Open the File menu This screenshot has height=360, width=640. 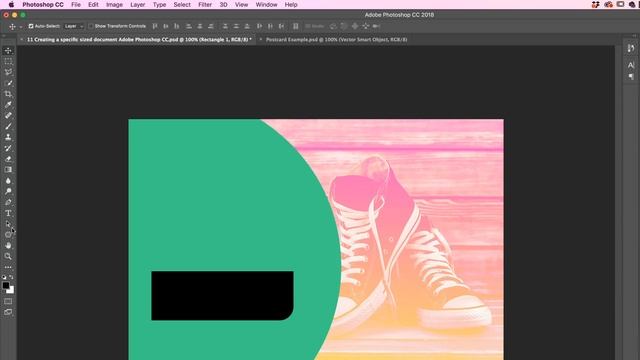(x=76, y=5)
